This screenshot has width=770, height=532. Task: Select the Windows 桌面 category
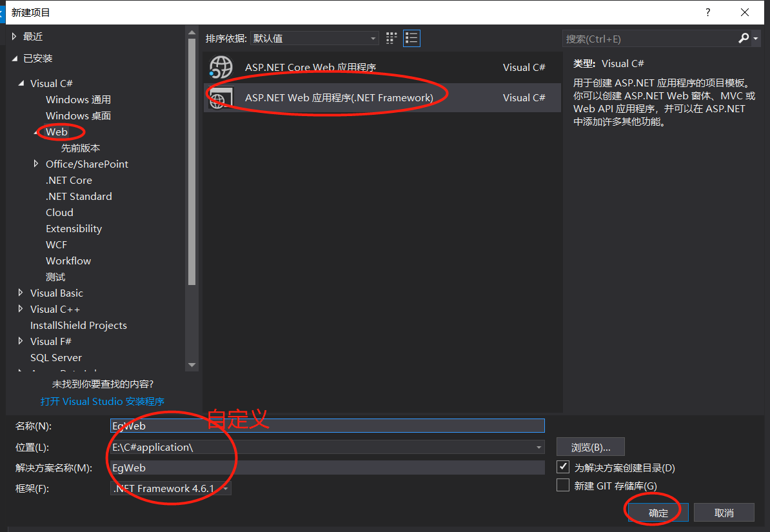click(x=78, y=116)
